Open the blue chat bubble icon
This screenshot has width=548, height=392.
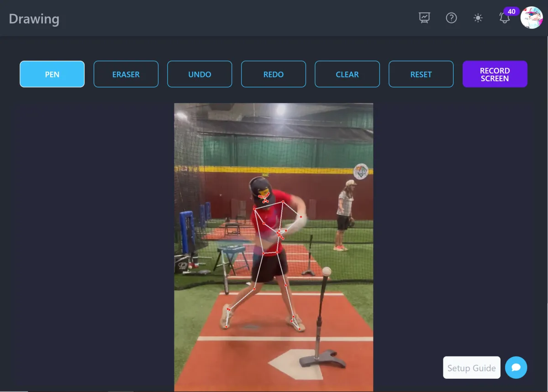click(516, 367)
